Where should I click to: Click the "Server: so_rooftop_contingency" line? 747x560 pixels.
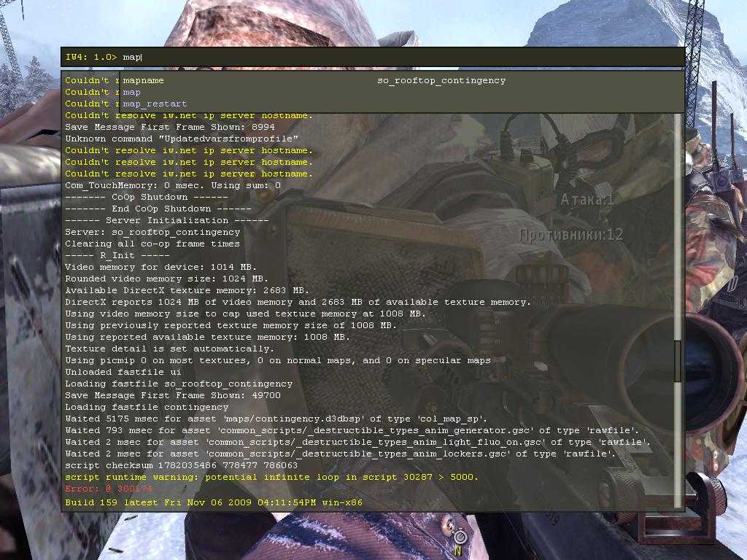click(x=153, y=232)
